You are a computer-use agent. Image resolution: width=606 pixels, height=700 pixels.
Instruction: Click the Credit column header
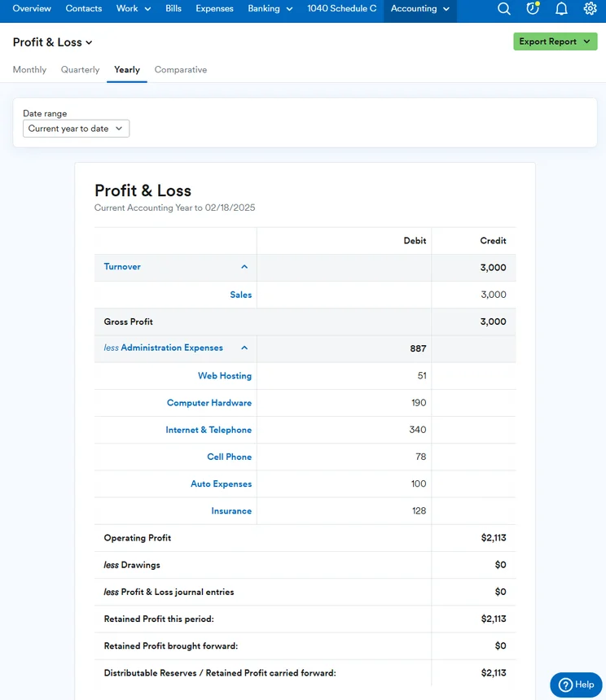[x=493, y=241]
